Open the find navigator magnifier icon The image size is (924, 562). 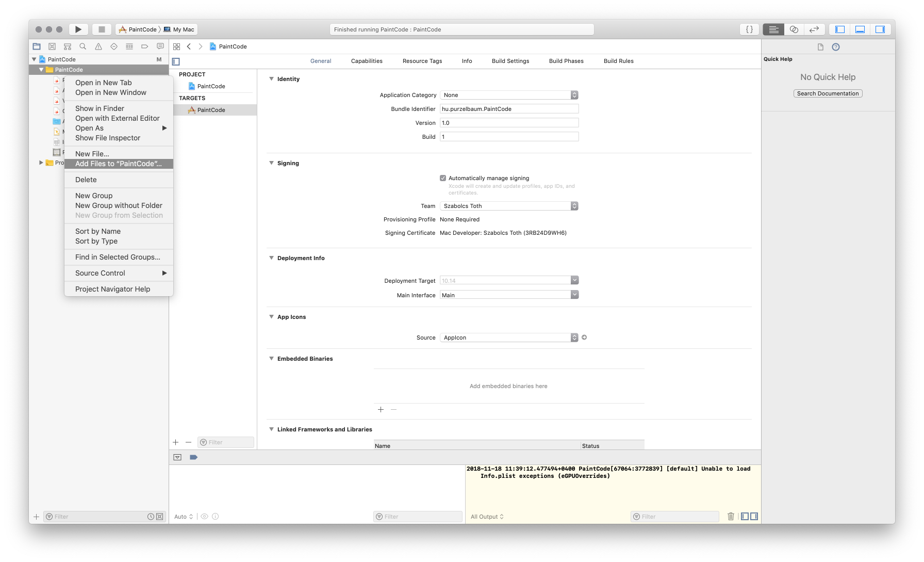point(82,46)
